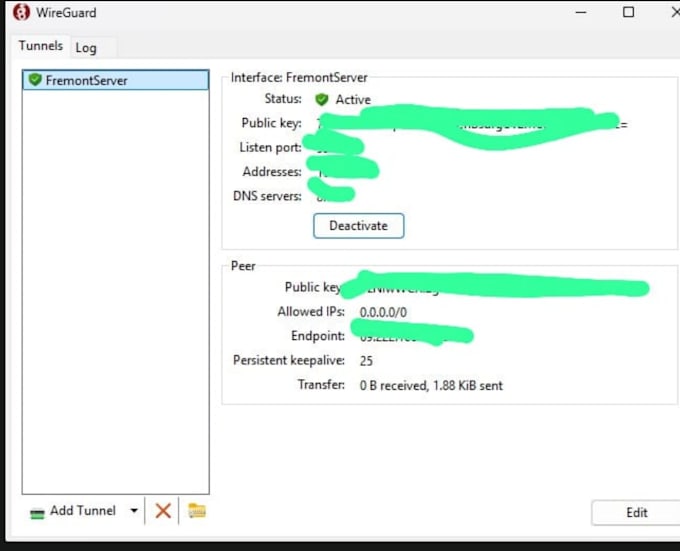This screenshot has height=551, width=680.
Task: Deactivate the FremontServer tunnel
Action: coord(358,225)
